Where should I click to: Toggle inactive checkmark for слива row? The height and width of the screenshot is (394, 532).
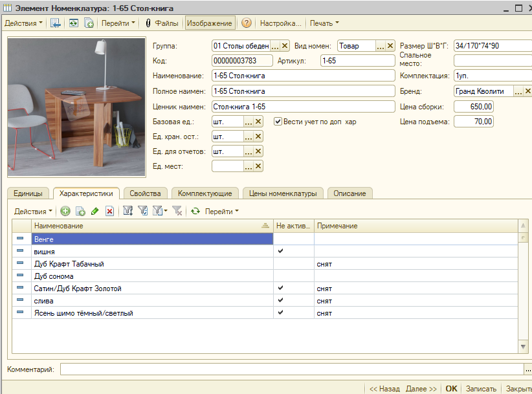coord(280,301)
